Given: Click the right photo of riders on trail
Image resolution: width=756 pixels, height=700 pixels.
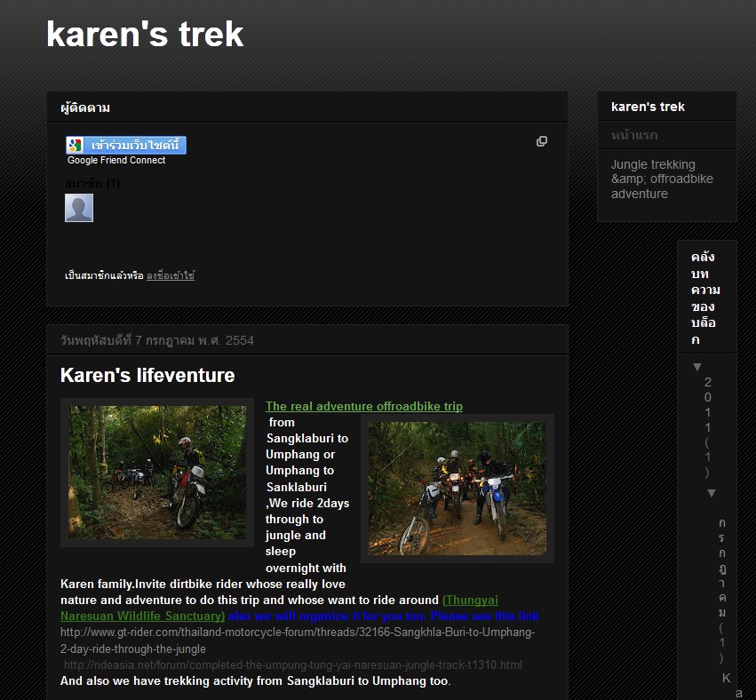Looking at the screenshot, I should (x=458, y=489).
